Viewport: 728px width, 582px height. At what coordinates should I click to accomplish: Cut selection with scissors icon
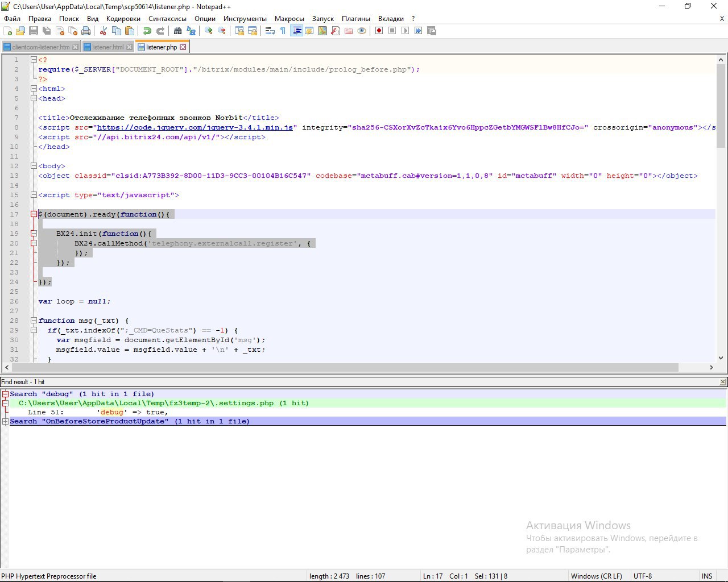coord(104,31)
